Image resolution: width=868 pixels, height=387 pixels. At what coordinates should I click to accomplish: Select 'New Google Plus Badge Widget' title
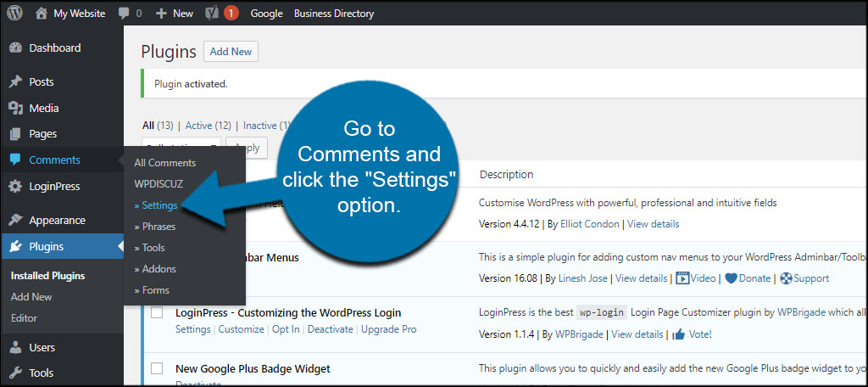[253, 368]
